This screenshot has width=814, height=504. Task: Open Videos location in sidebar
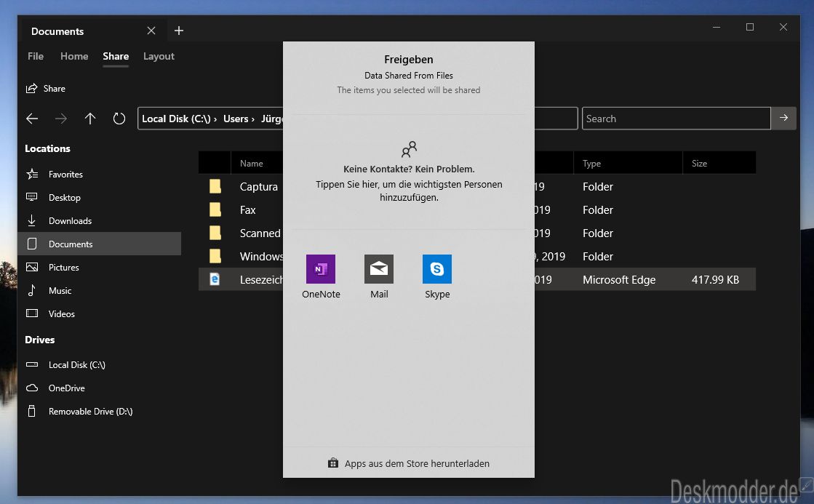pos(99,314)
